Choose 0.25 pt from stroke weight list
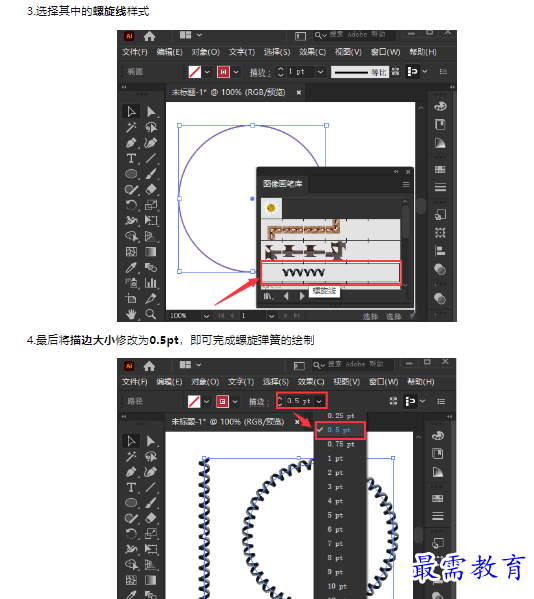 pyautogui.click(x=340, y=416)
